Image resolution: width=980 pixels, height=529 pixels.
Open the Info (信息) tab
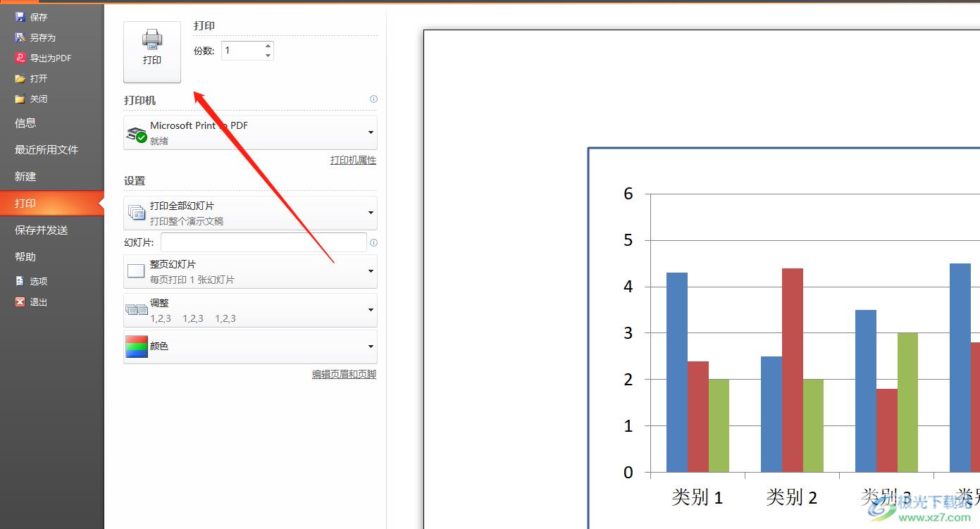tap(52, 123)
